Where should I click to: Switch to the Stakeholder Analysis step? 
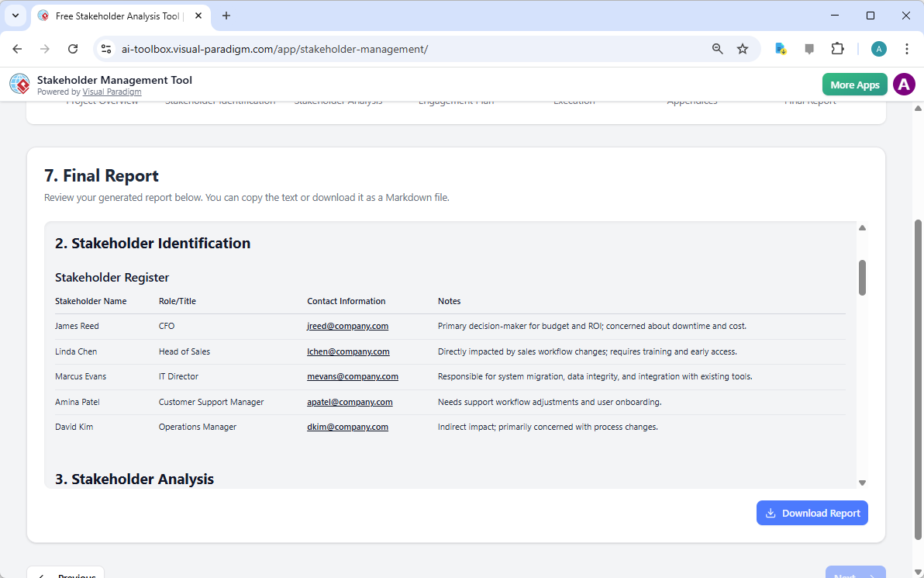point(338,100)
